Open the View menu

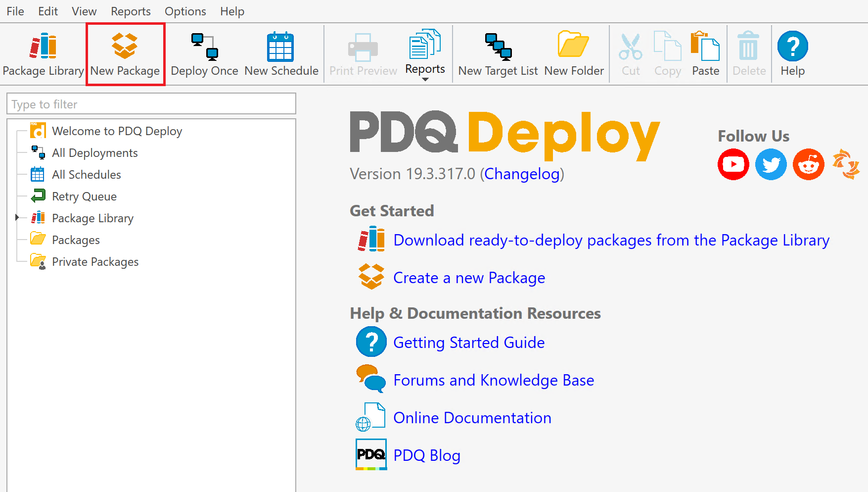84,11
